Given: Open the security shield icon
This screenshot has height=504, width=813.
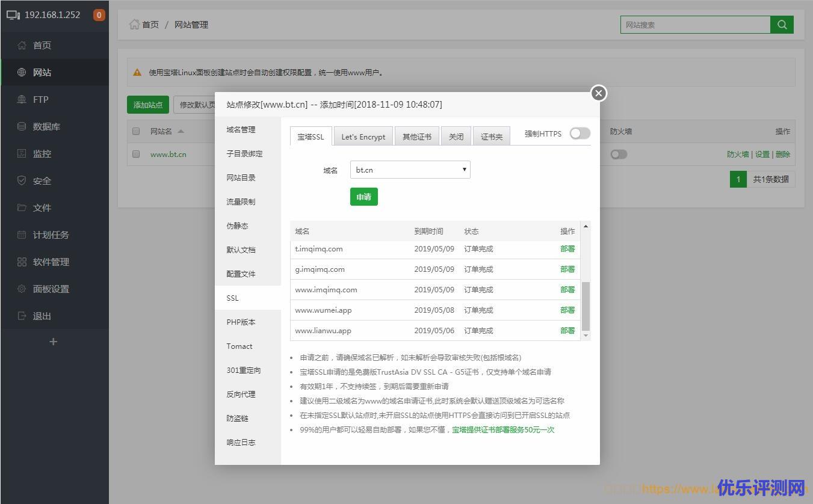Looking at the screenshot, I should pyautogui.click(x=22, y=181).
